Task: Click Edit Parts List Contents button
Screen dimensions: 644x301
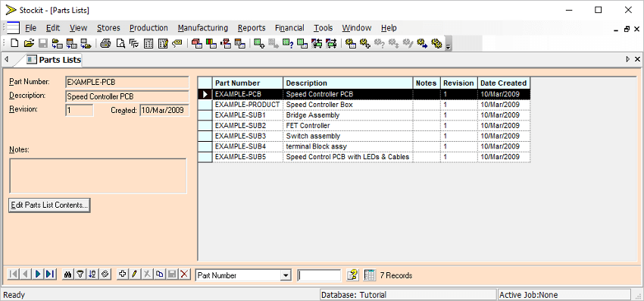Action: [x=49, y=205]
